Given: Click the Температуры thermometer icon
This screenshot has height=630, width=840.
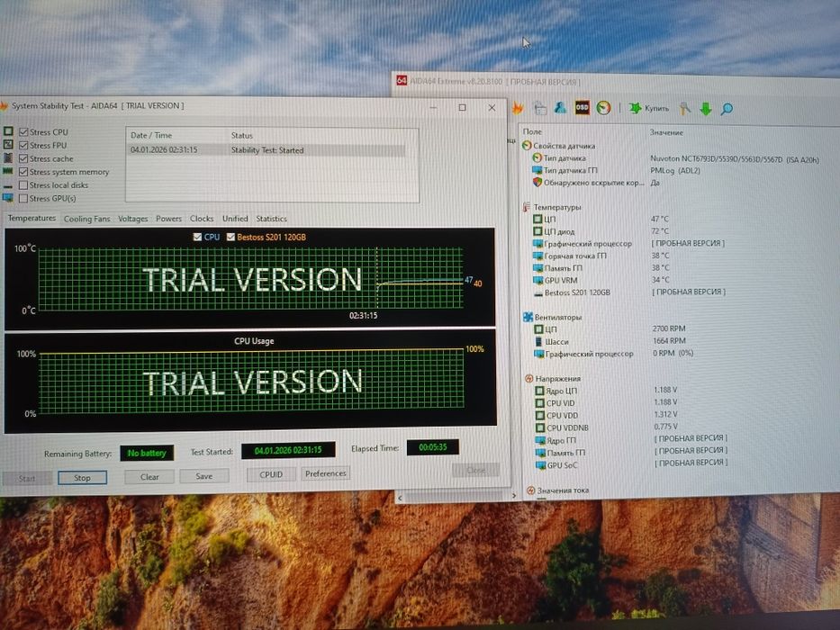Looking at the screenshot, I should 527,207.
